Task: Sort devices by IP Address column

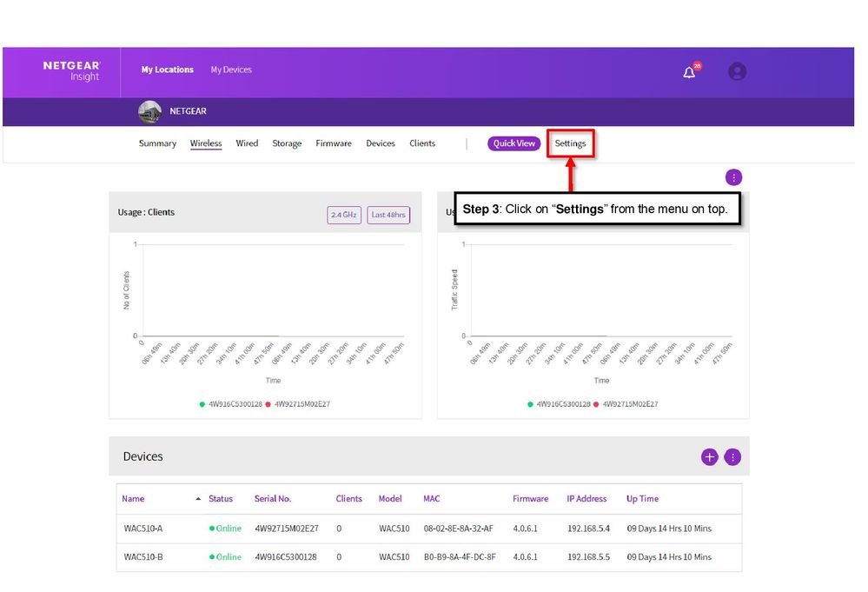Action: tap(586, 499)
